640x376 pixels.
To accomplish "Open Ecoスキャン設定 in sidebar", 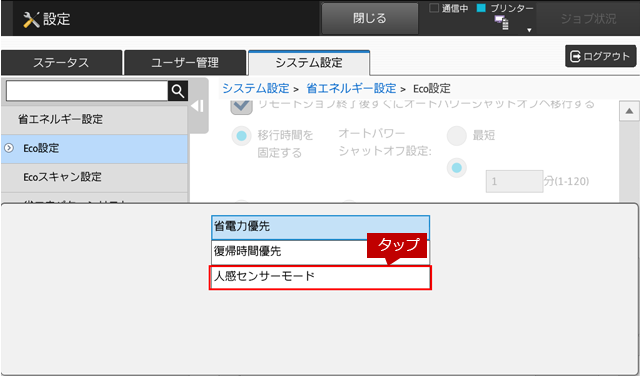I will (94, 177).
